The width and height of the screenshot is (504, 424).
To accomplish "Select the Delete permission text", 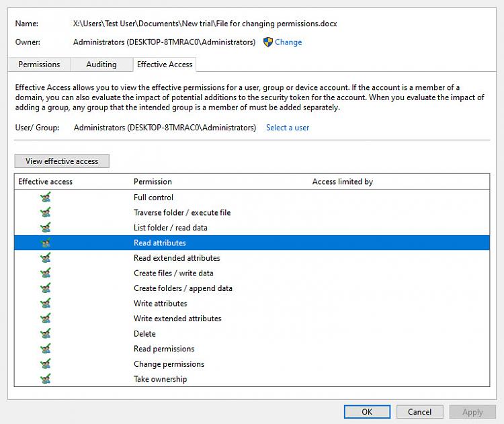I will pyautogui.click(x=144, y=334).
